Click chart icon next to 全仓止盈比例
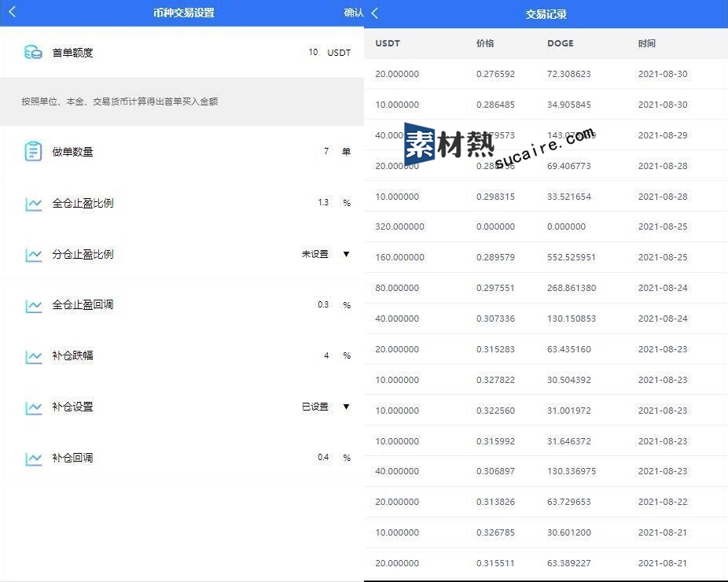728x582 pixels. click(x=33, y=204)
